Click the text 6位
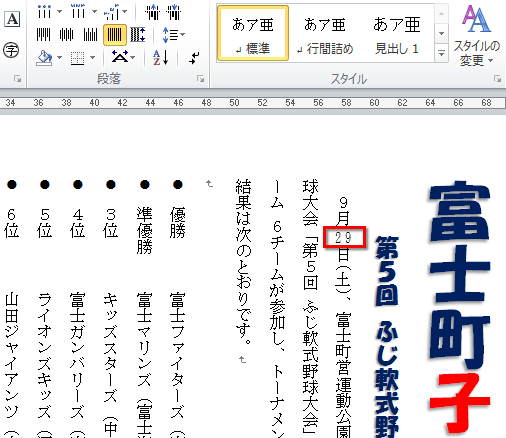The image size is (506, 438). coord(12,223)
